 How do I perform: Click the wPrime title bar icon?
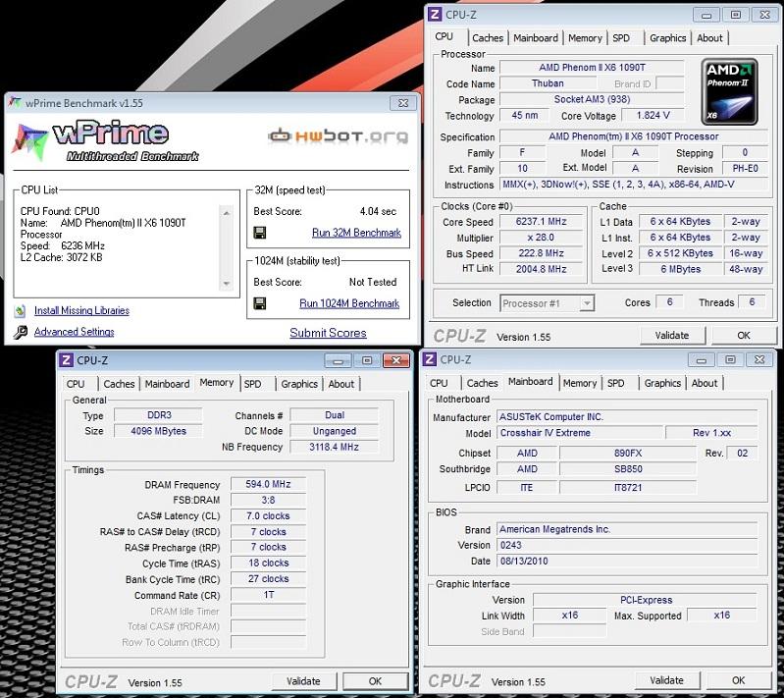coord(16,102)
